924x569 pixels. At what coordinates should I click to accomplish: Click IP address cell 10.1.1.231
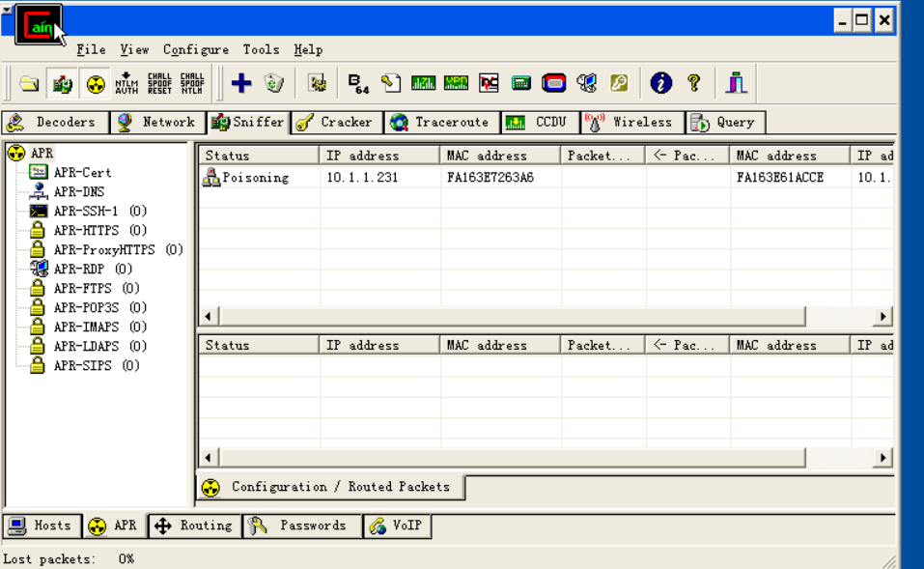click(362, 177)
